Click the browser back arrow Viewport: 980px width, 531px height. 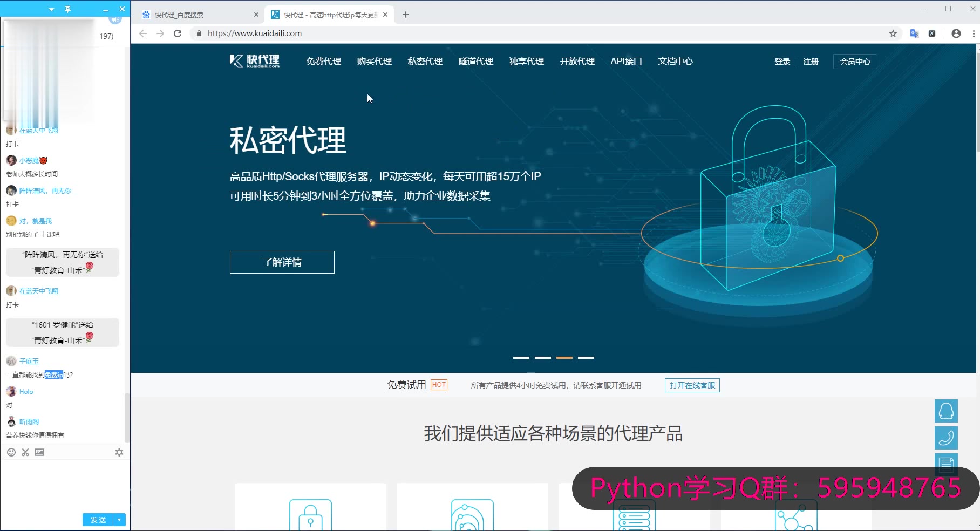tap(143, 33)
